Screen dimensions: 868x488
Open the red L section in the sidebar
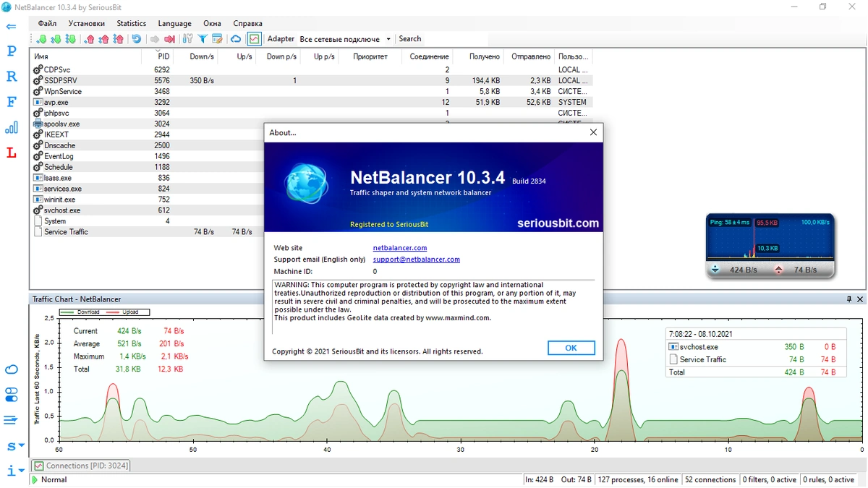click(x=11, y=153)
